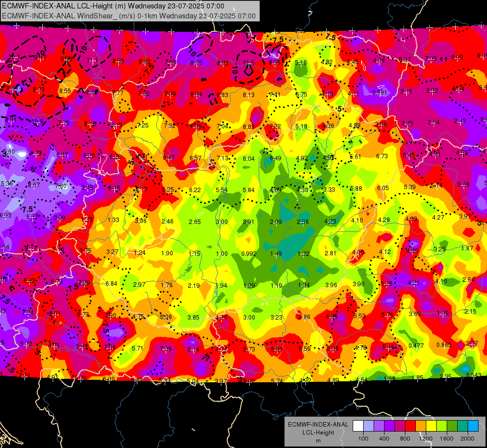The height and width of the screenshot is (448, 487).
Task: Click the magenta legend swatch
Action: (x=400, y=426)
